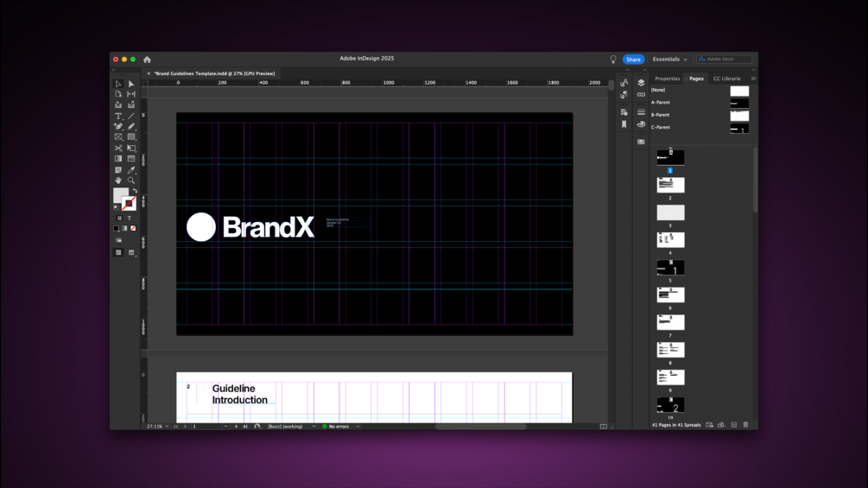Image resolution: width=868 pixels, height=488 pixels.
Task: Select the Line tool
Action: (131, 117)
